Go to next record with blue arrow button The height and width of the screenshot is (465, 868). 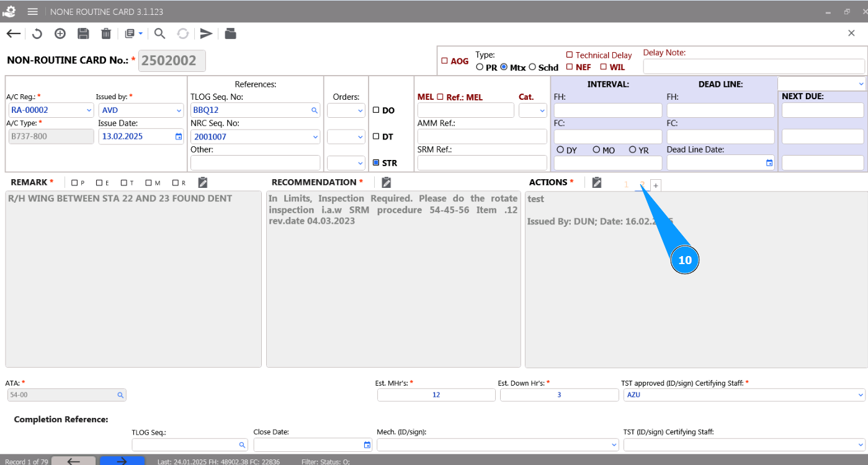tap(122, 461)
